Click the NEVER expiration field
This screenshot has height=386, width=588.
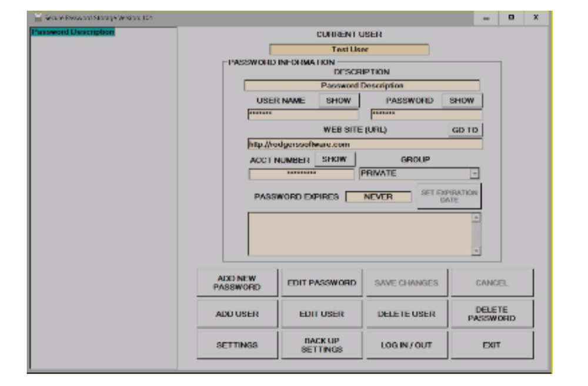[378, 197]
